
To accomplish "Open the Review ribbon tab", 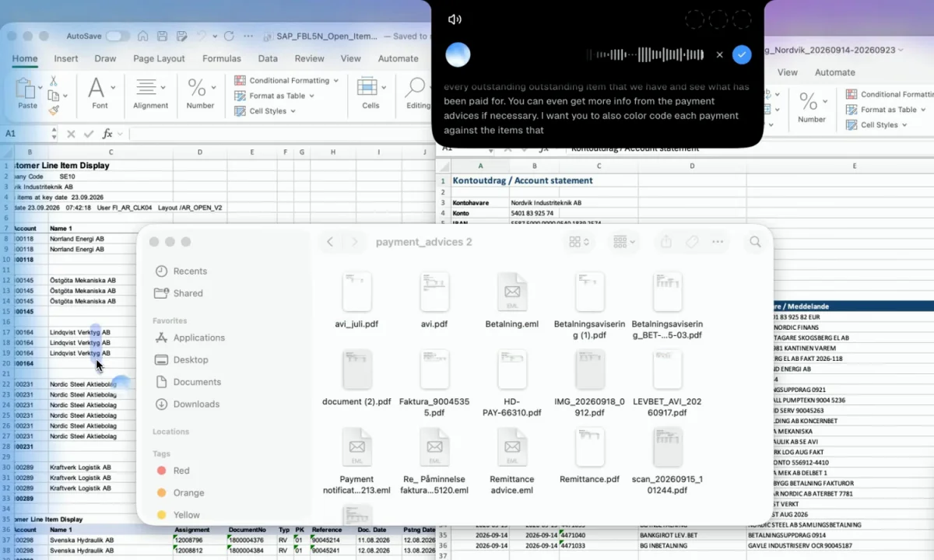I will pyautogui.click(x=309, y=58).
